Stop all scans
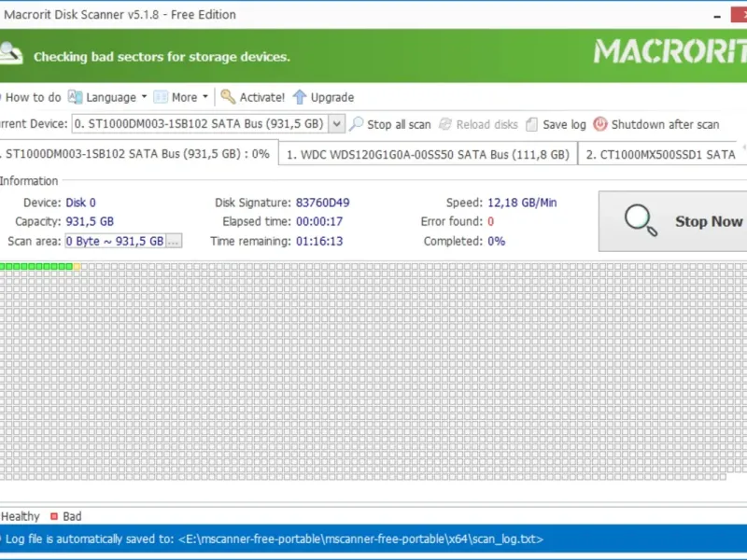This screenshot has width=747, height=560. pyautogui.click(x=399, y=125)
